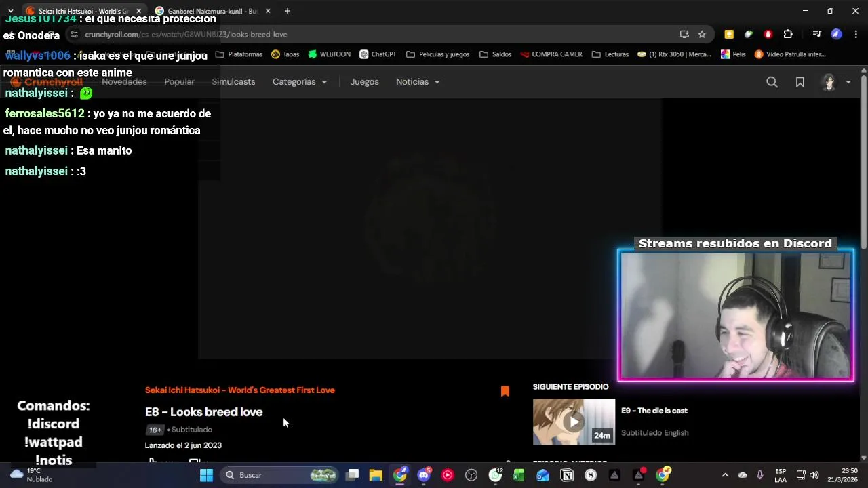The image size is (868, 488).
Task: Open the Pelis bookmark
Action: pos(733,54)
